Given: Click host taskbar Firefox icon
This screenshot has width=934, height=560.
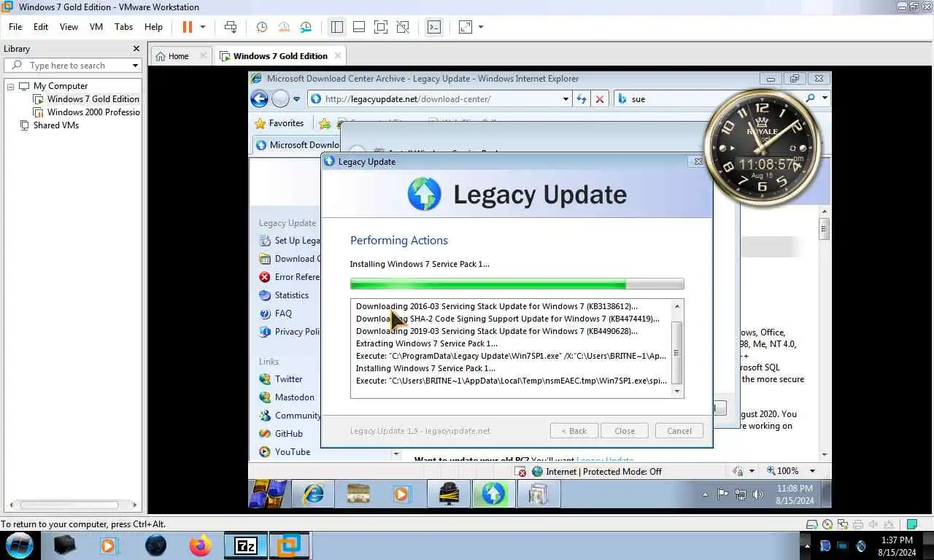Looking at the screenshot, I should [200, 545].
